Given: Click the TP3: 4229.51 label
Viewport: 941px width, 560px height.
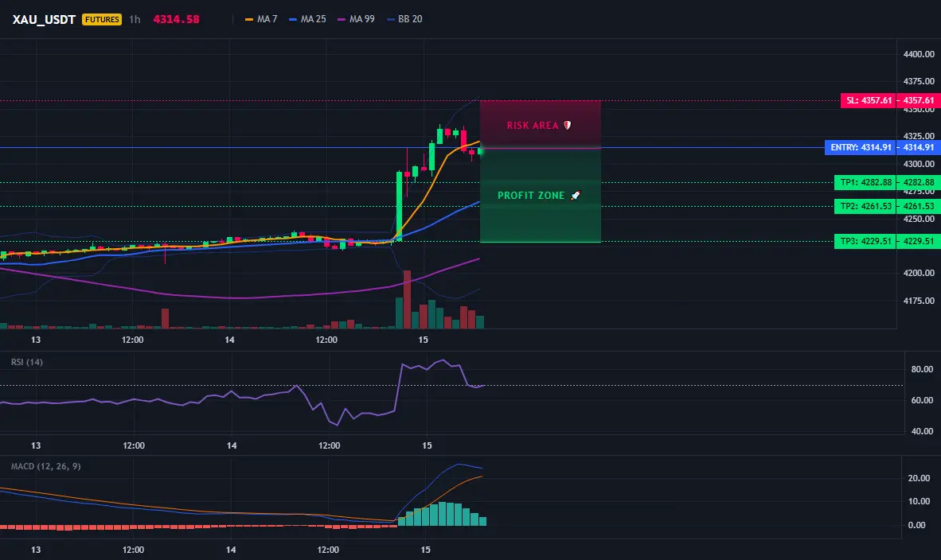Looking at the screenshot, I should click(865, 241).
